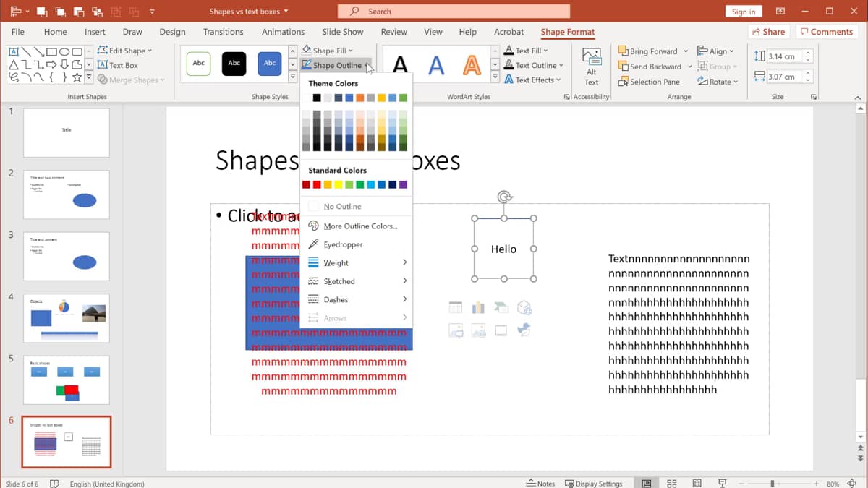868x488 pixels.
Task: Open the Dashes submenu
Action: (x=357, y=299)
